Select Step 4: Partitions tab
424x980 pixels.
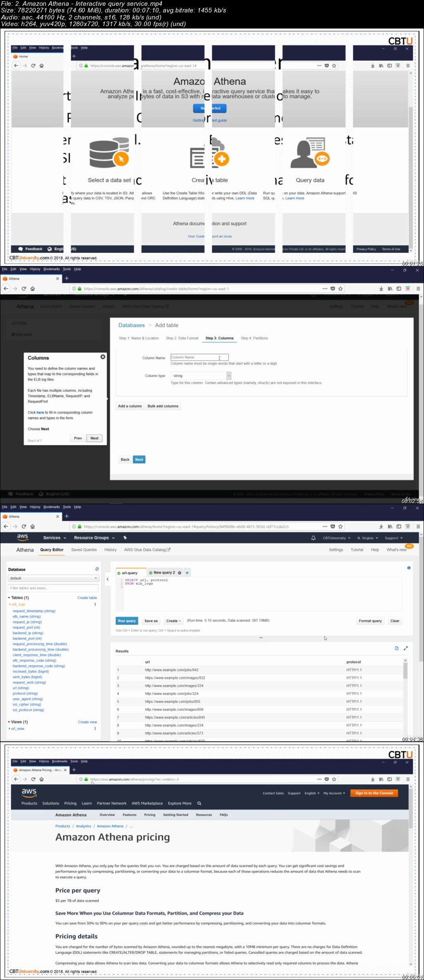pyautogui.click(x=254, y=338)
